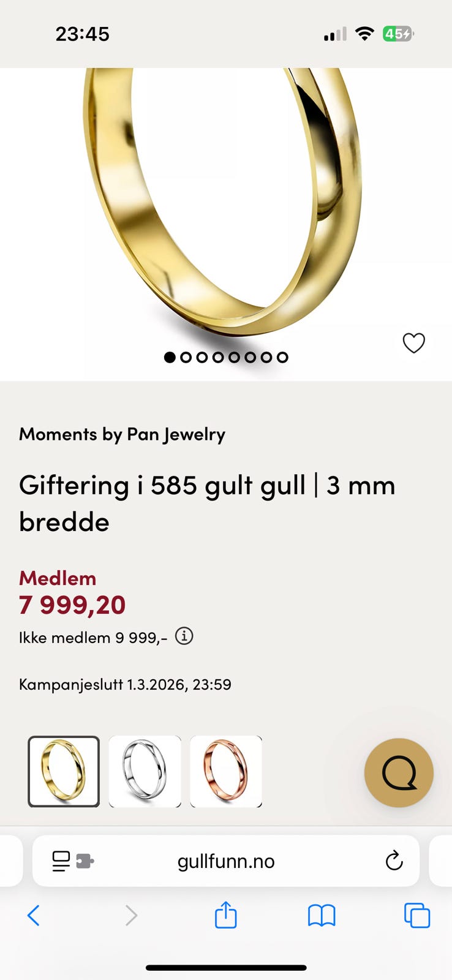
Task: Tap the Medlem price 7 999,20
Action: [72, 605]
